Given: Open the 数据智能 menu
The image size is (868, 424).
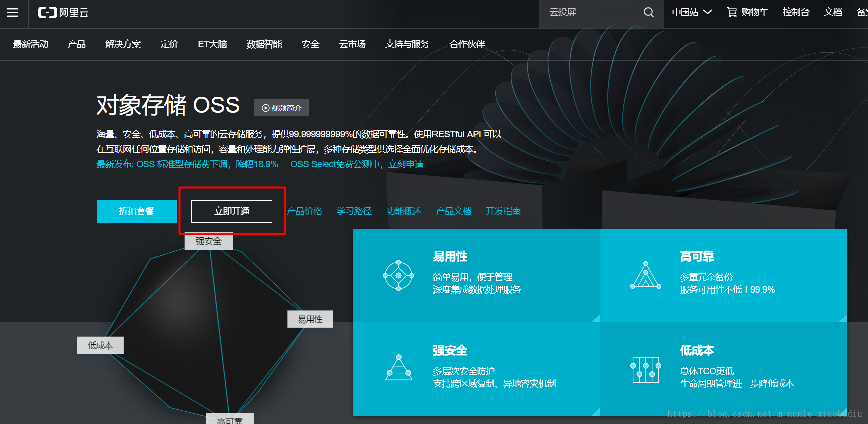Looking at the screenshot, I should click(x=264, y=44).
